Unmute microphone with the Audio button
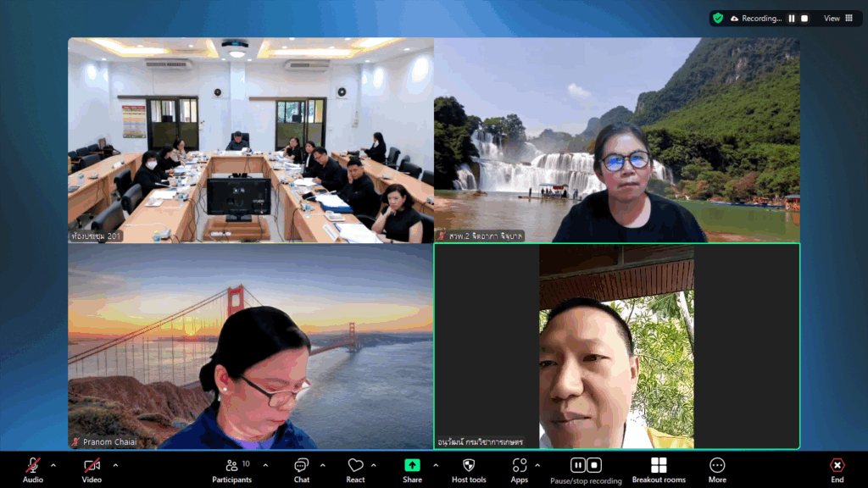The image size is (868, 488). [x=33, y=470]
